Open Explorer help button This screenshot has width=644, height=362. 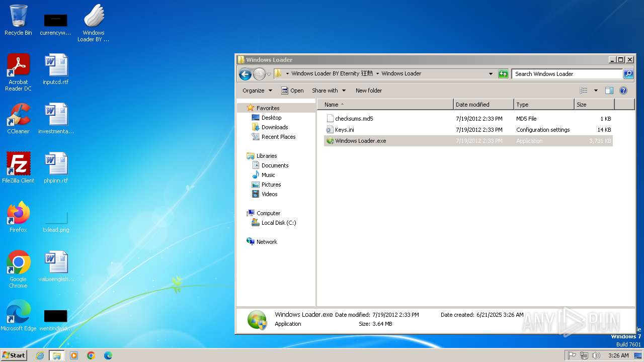[623, 90]
